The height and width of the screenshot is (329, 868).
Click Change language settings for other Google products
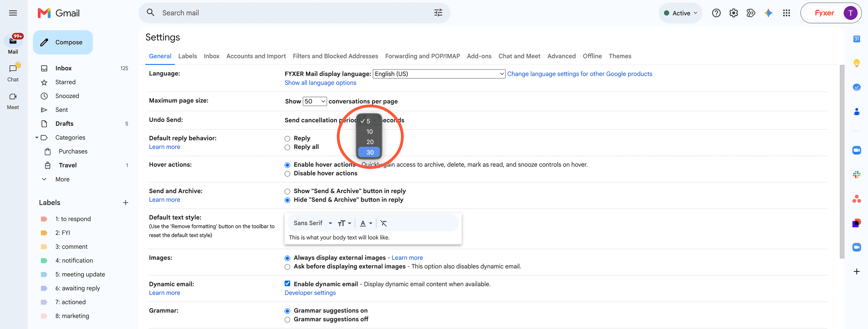pos(580,74)
